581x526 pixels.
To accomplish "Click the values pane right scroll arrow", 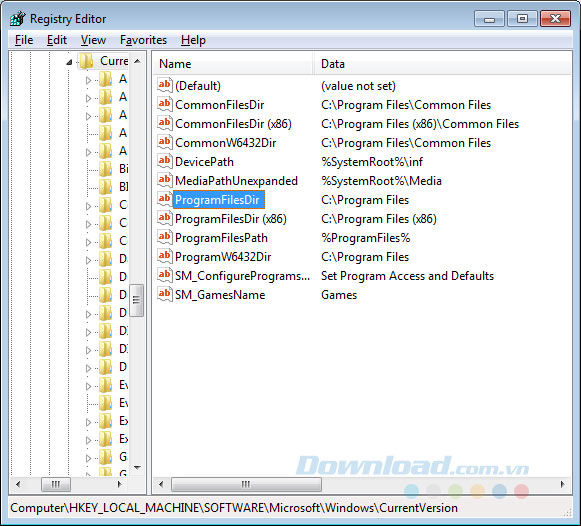I will [x=563, y=484].
